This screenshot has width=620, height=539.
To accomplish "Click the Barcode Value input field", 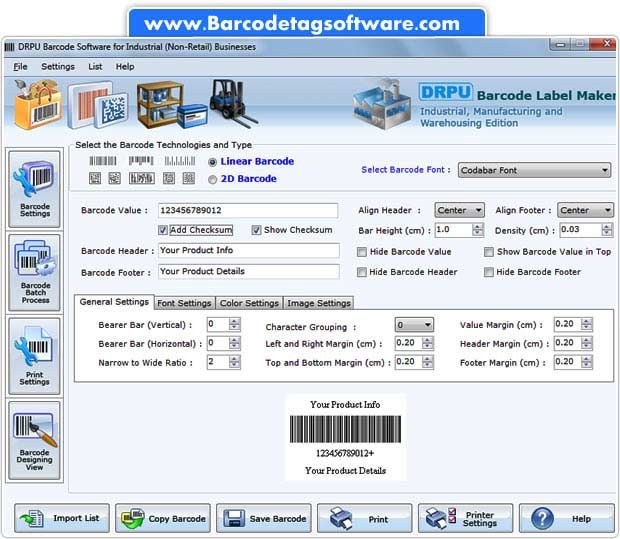I will 248,210.
